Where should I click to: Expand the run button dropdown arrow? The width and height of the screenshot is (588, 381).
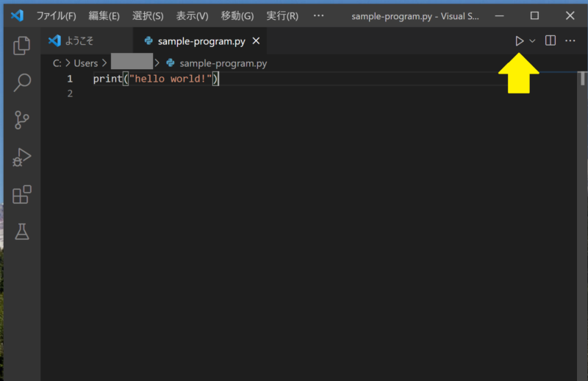(x=532, y=41)
